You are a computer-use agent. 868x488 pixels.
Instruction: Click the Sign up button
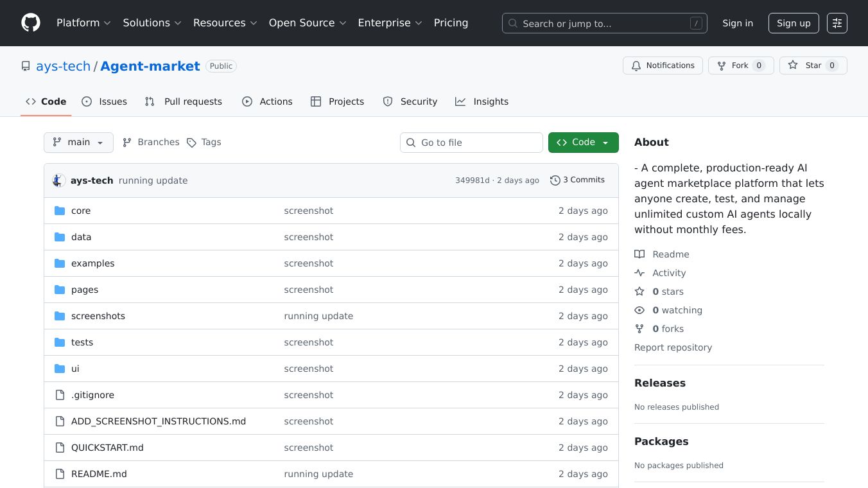click(x=793, y=23)
